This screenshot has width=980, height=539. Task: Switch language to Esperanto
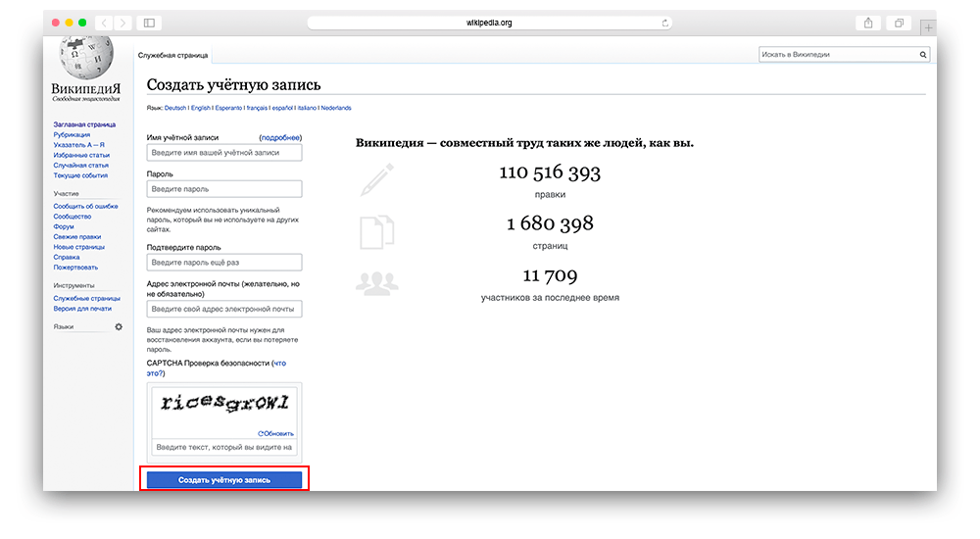[x=228, y=108]
